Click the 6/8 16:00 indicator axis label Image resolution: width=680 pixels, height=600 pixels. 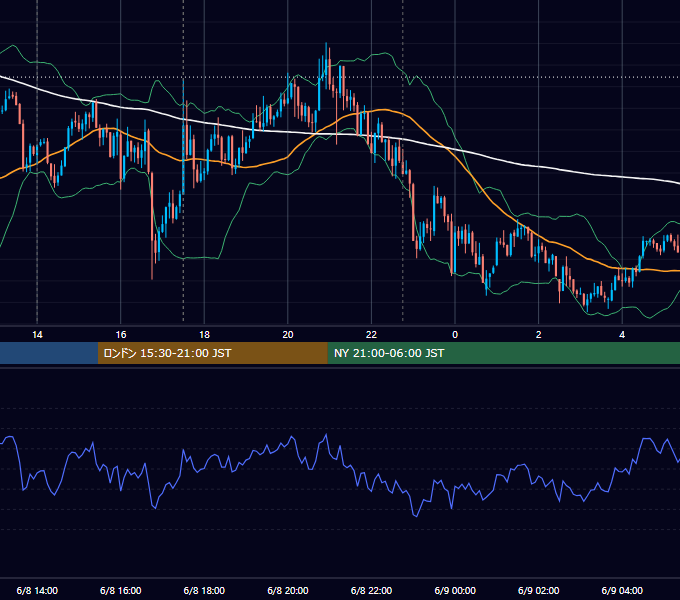[x=121, y=590]
